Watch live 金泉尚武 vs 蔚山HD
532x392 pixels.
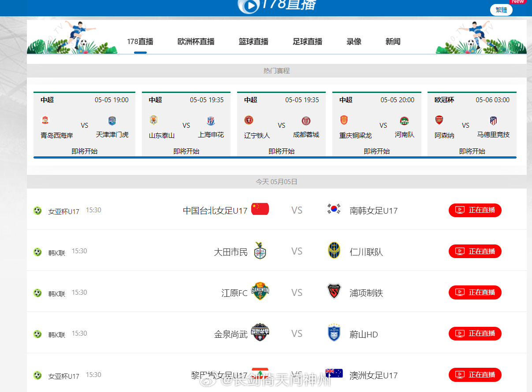(475, 333)
